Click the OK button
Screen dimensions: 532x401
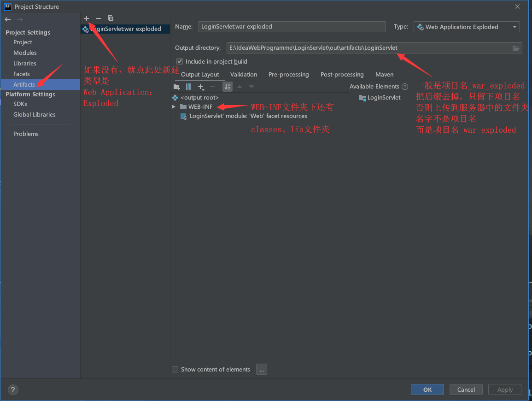[427, 389]
